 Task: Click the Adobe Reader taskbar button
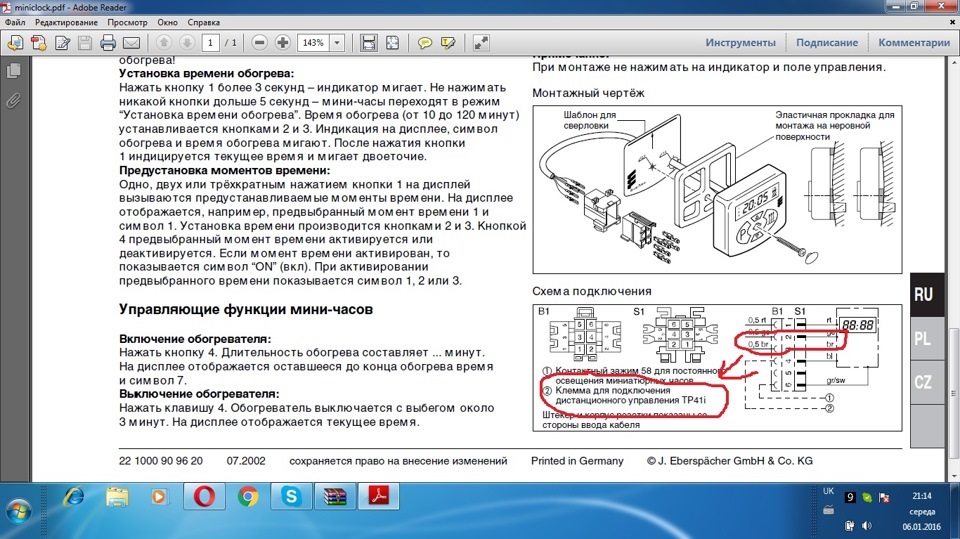pos(378,496)
